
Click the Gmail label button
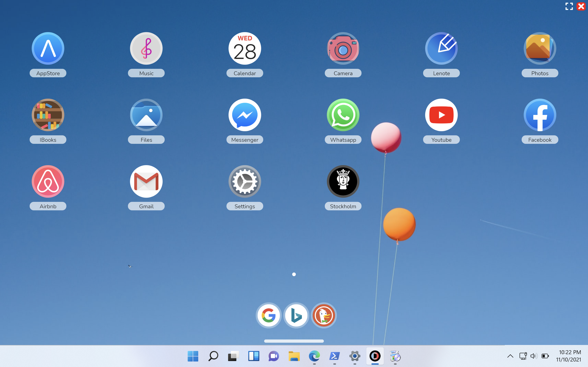(146, 206)
